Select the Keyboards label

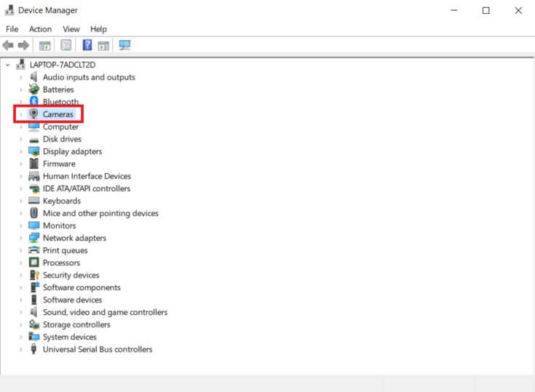pyautogui.click(x=62, y=201)
